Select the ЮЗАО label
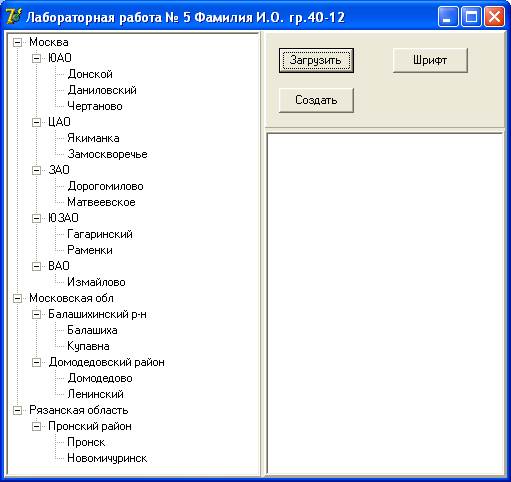 tap(63, 218)
